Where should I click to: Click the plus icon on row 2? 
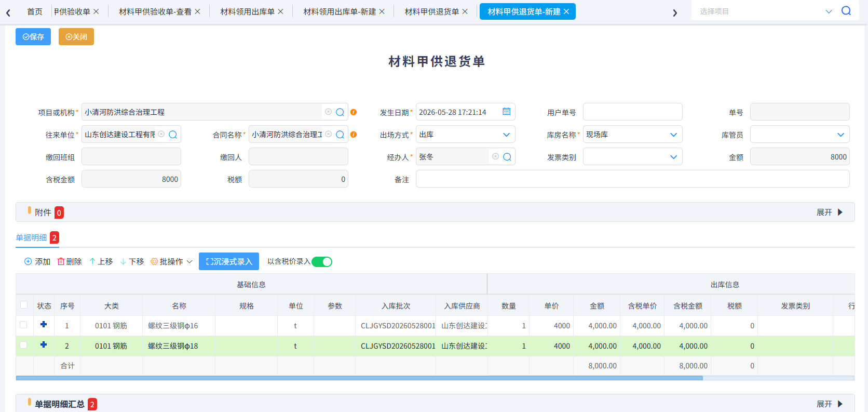(x=44, y=344)
